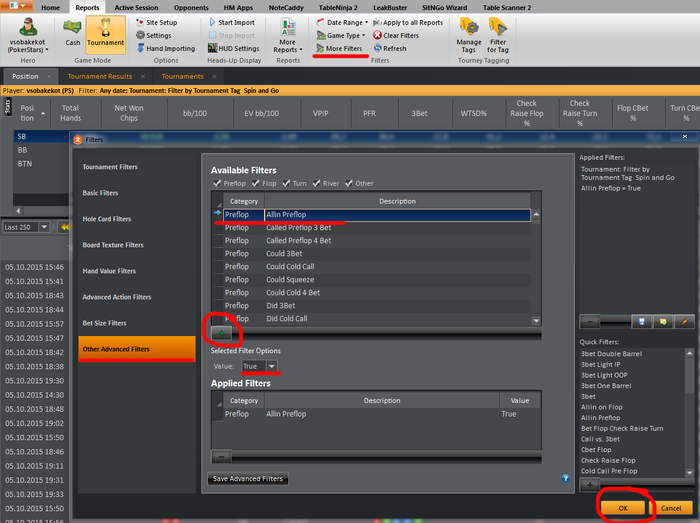Click the save filter icon in right panel
The width and height of the screenshot is (700, 523).
pyautogui.click(x=642, y=321)
